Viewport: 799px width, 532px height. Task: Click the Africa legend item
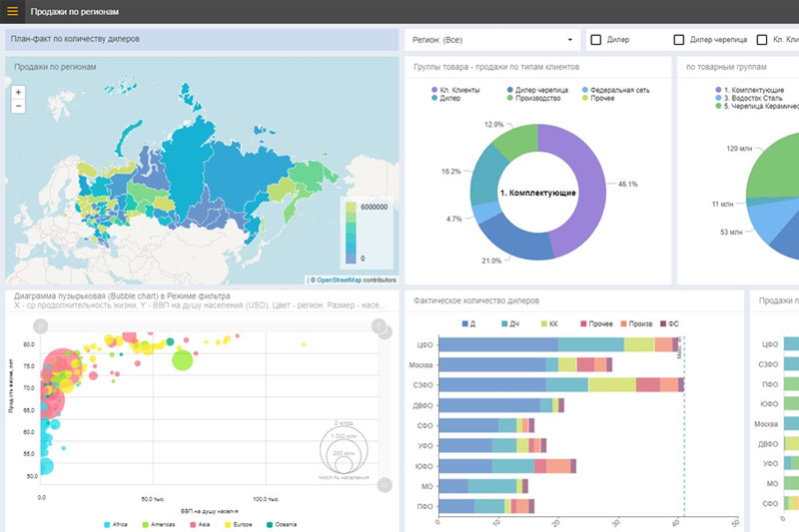pyautogui.click(x=116, y=524)
